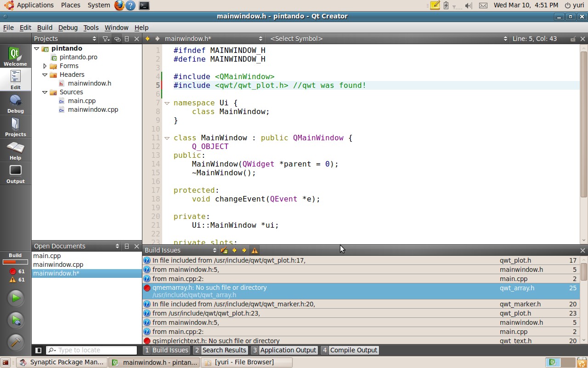Click the green Run button
Screen dimensions: 588x368
tap(16, 298)
